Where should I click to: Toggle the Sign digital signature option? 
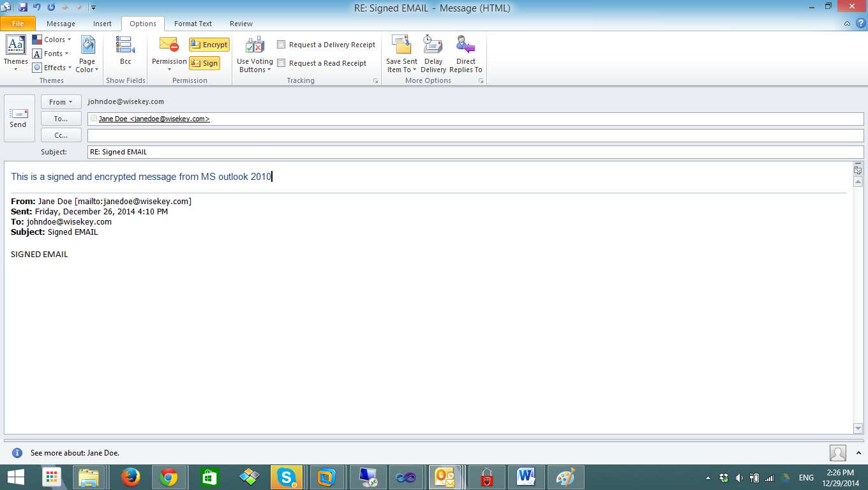(205, 63)
